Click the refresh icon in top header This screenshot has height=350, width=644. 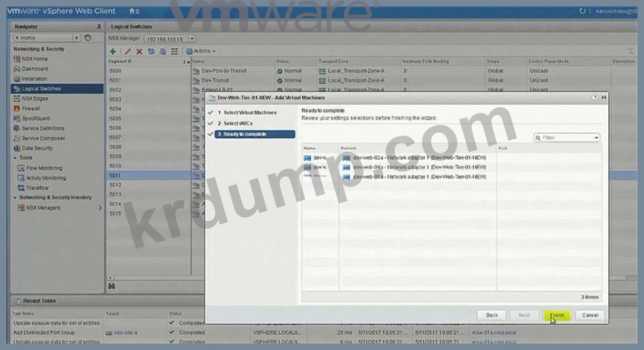pyautogui.click(x=582, y=11)
